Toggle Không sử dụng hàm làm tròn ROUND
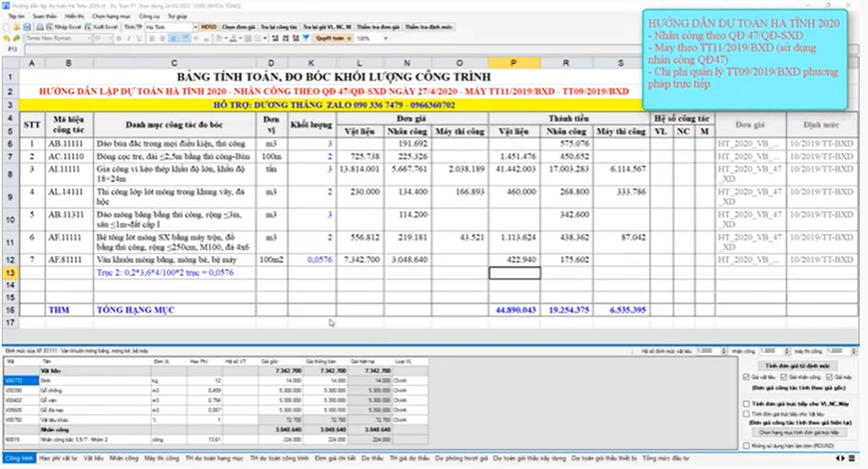The width and height of the screenshot is (868, 469). point(746,445)
